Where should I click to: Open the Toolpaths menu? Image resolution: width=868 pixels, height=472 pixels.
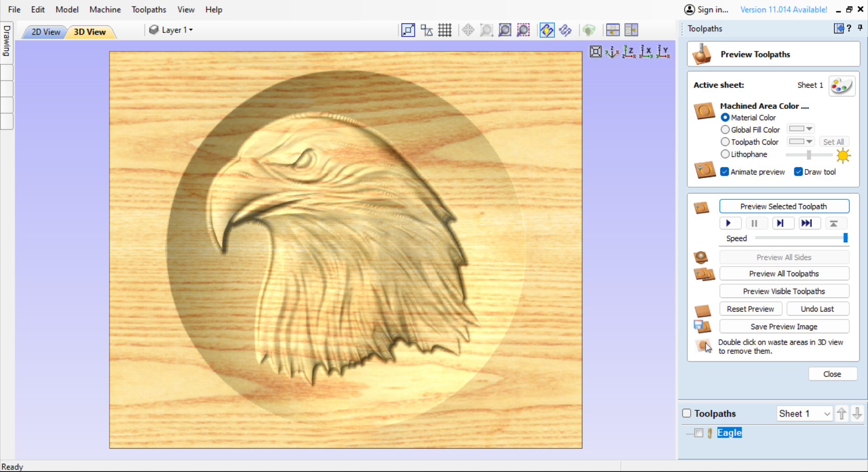[149, 9]
